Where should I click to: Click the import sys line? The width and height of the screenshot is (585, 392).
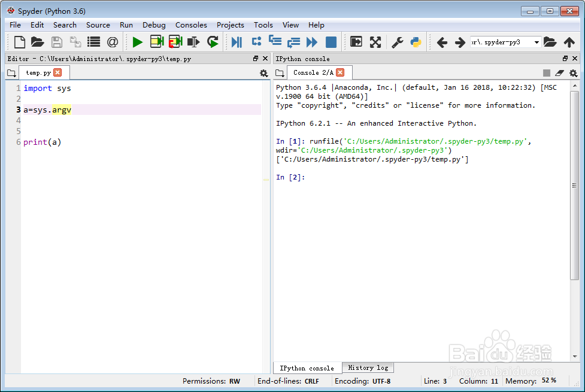tap(47, 89)
